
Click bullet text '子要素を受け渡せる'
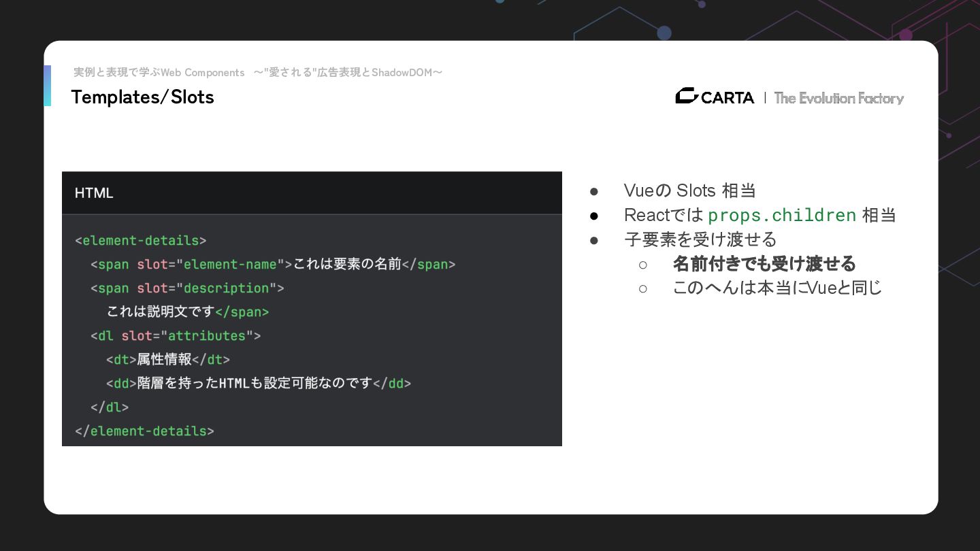click(700, 239)
